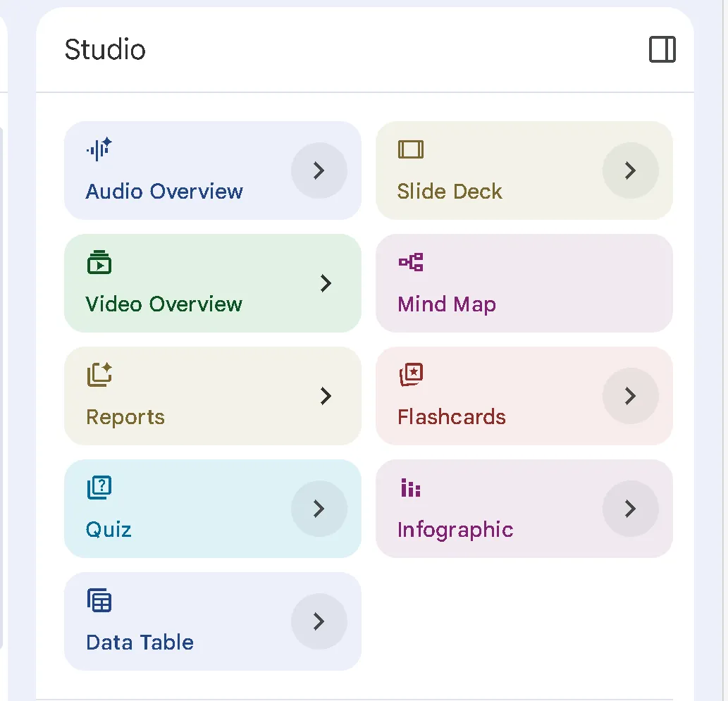Open Flashcards options chevron
Viewport: 728px width, 701px height.
coord(630,396)
